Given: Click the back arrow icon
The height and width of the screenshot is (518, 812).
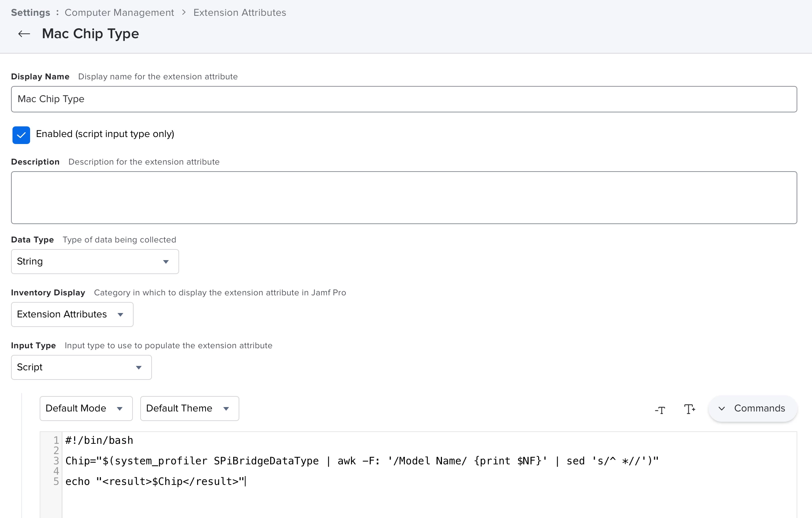Looking at the screenshot, I should click(x=24, y=34).
